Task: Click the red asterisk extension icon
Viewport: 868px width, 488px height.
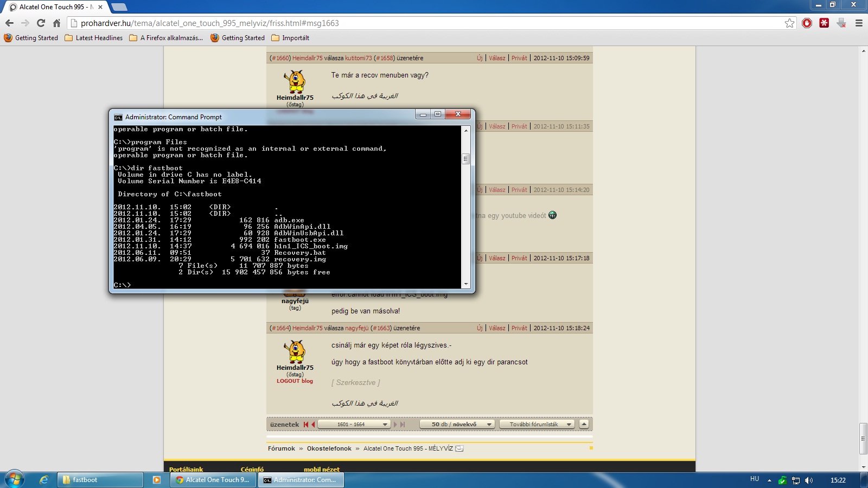Action: pyautogui.click(x=824, y=23)
